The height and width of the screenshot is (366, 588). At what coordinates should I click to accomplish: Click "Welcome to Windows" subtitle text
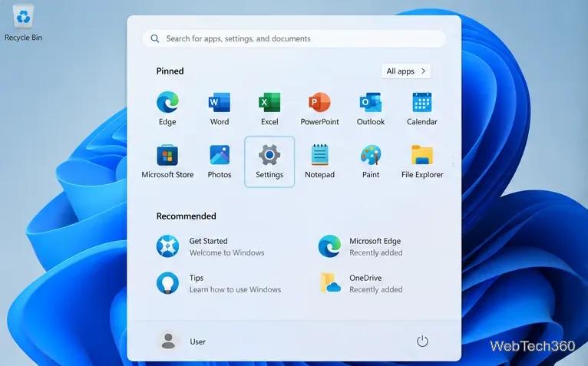click(x=226, y=252)
